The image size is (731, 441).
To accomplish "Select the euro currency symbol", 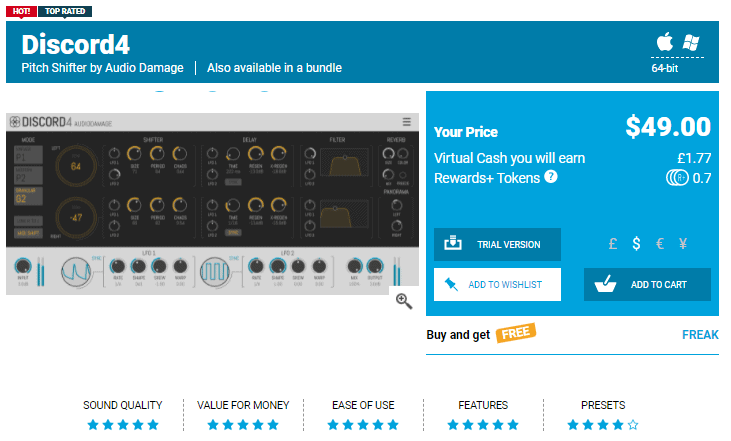I will [x=660, y=243].
